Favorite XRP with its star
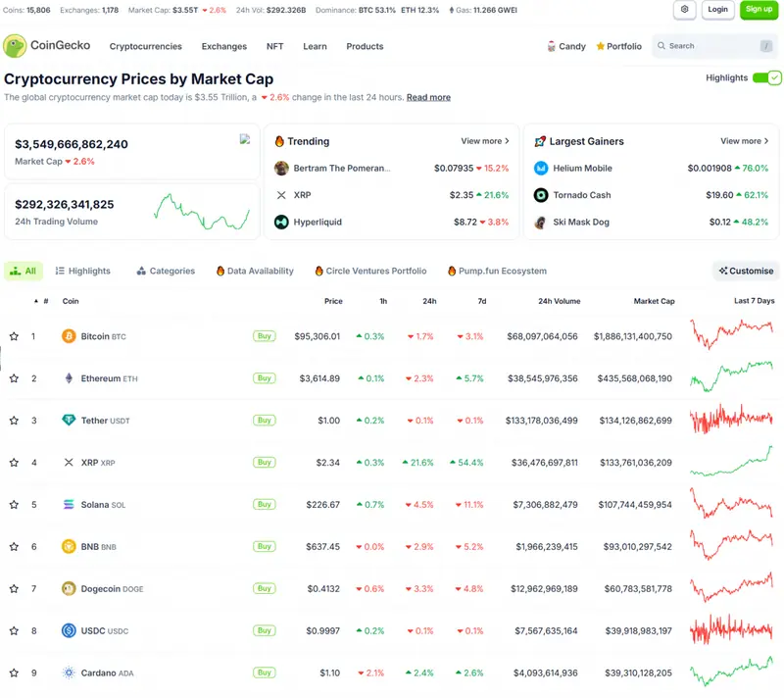 point(14,462)
